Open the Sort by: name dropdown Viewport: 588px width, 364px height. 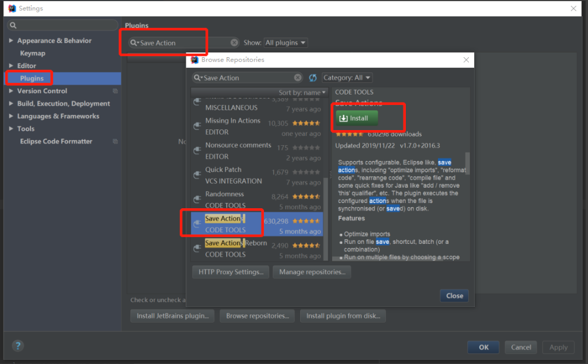(x=302, y=93)
